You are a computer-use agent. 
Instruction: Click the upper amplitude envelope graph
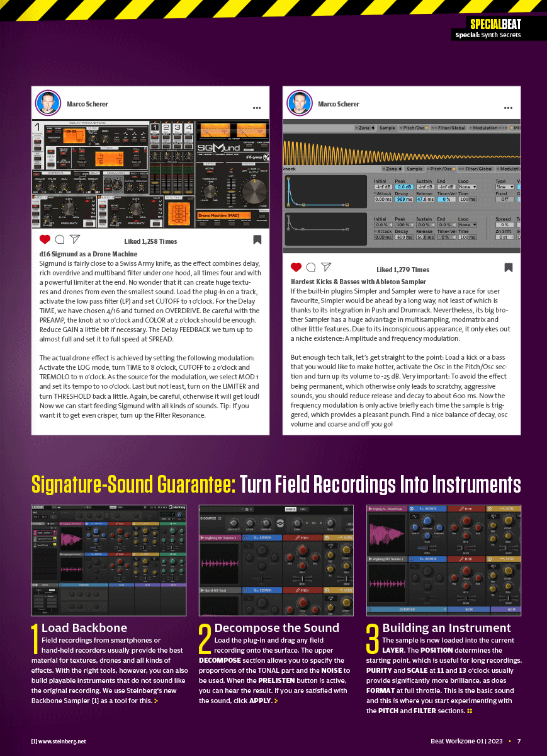(326, 192)
